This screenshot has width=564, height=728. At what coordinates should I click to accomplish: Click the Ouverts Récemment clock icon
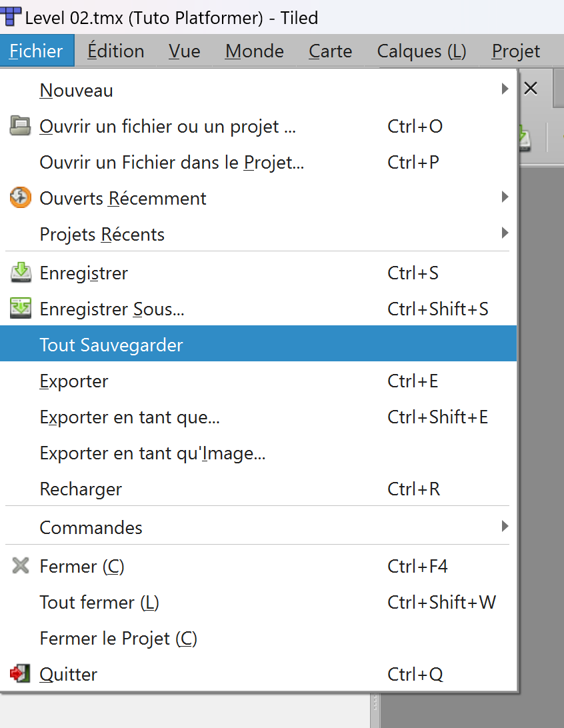(x=21, y=198)
